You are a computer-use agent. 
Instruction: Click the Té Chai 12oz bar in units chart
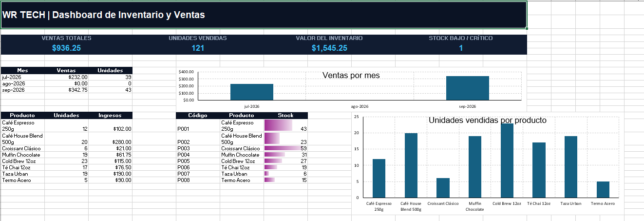coord(539,170)
